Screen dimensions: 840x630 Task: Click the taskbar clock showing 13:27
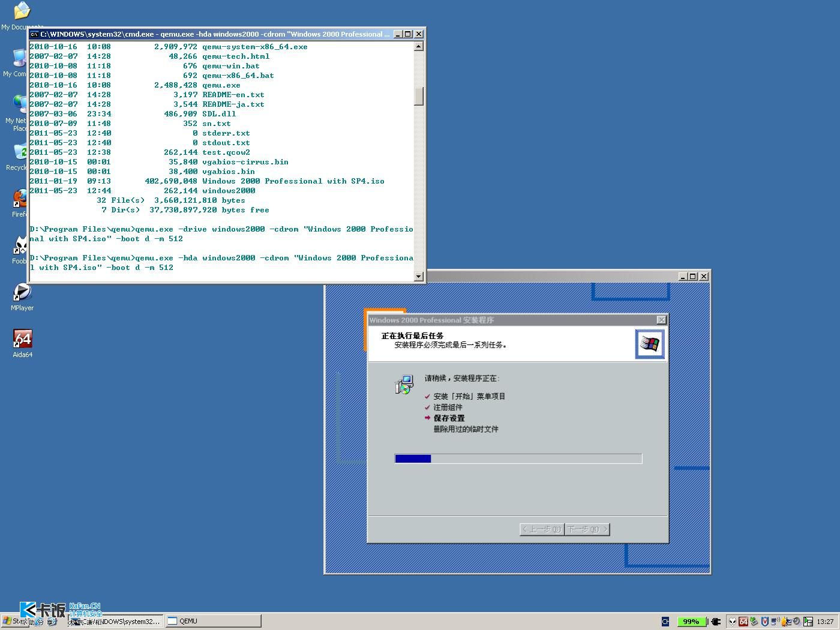pos(825,622)
